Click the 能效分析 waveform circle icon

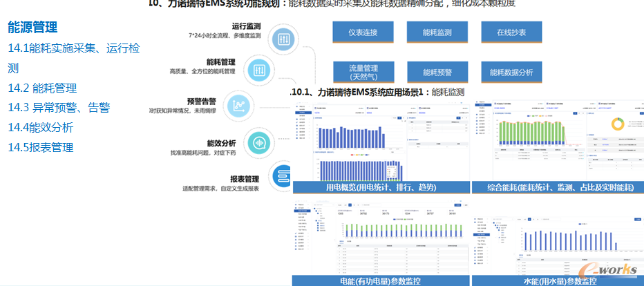(x=258, y=142)
